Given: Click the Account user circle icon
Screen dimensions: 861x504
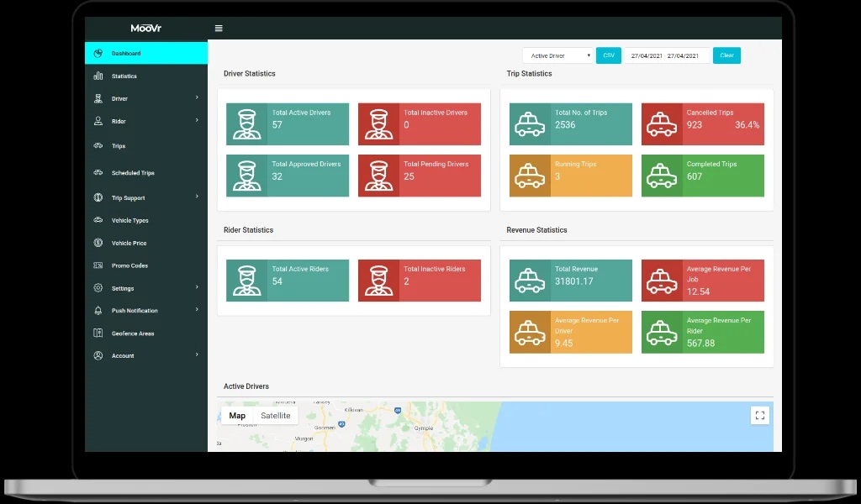Looking at the screenshot, I should click(x=98, y=355).
